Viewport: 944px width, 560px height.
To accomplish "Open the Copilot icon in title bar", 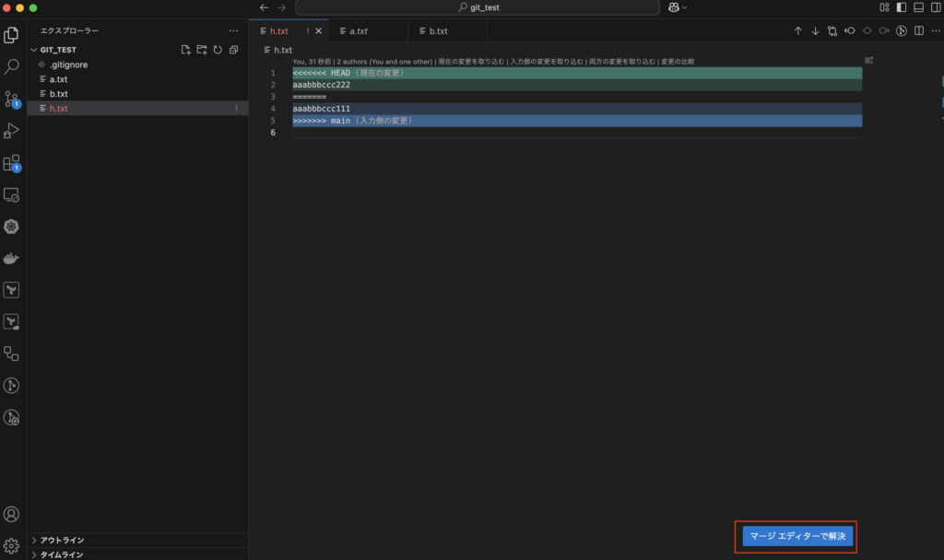I will click(x=674, y=7).
